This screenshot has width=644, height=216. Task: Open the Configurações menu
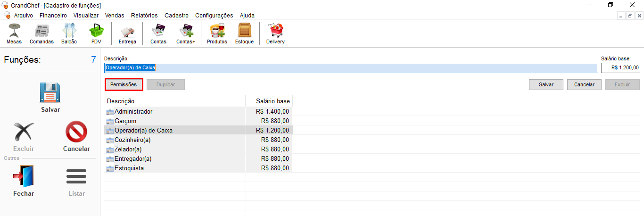pos(214,16)
